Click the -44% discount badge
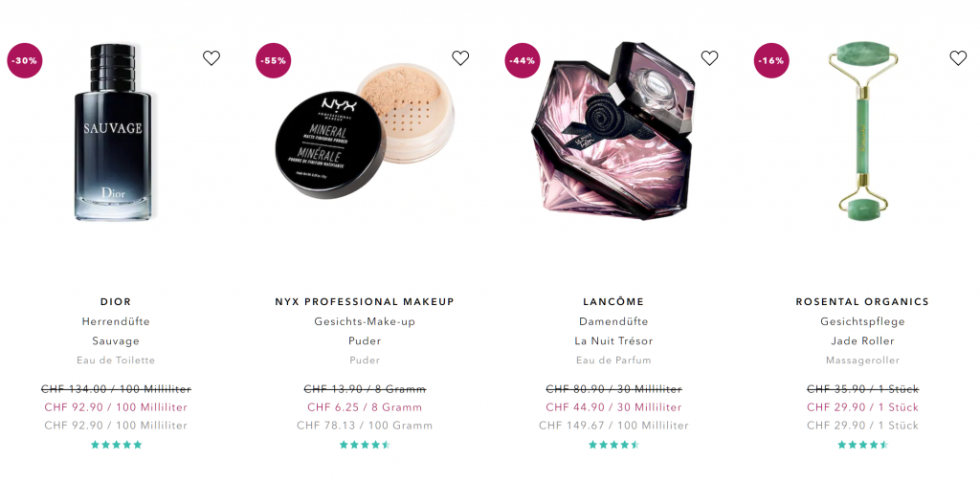This screenshot has width=980, height=482. click(x=523, y=60)
